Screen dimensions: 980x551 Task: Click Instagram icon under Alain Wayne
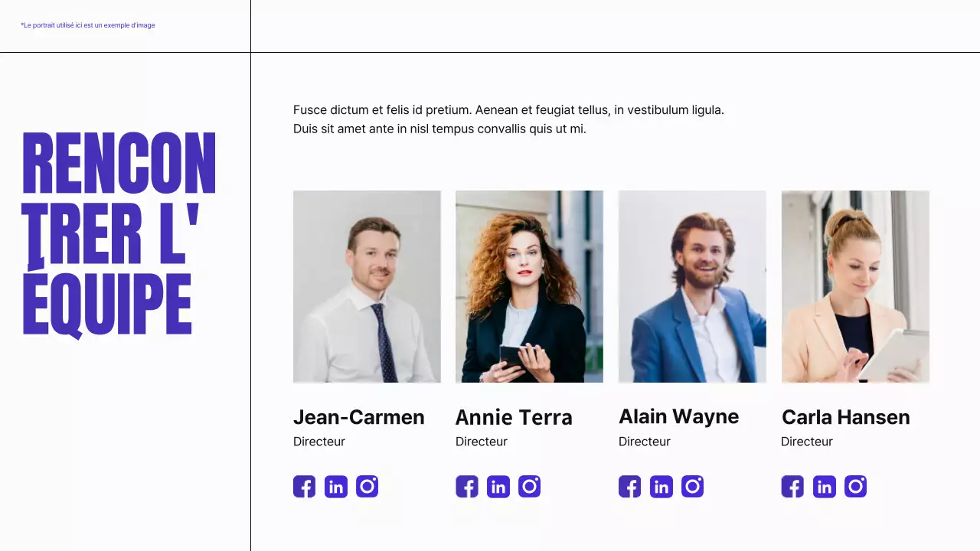tap(693, 487)
